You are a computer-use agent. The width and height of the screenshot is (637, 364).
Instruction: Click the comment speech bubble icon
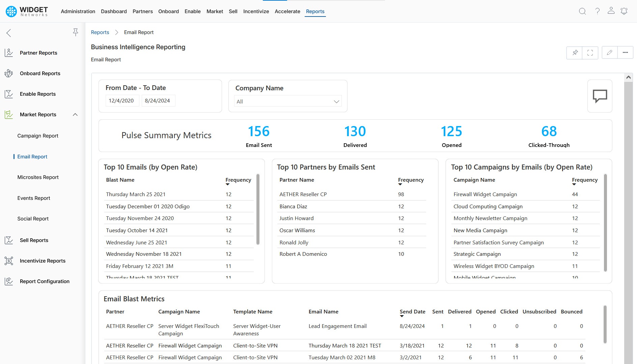pyautogui.click(x=600, y=96)
